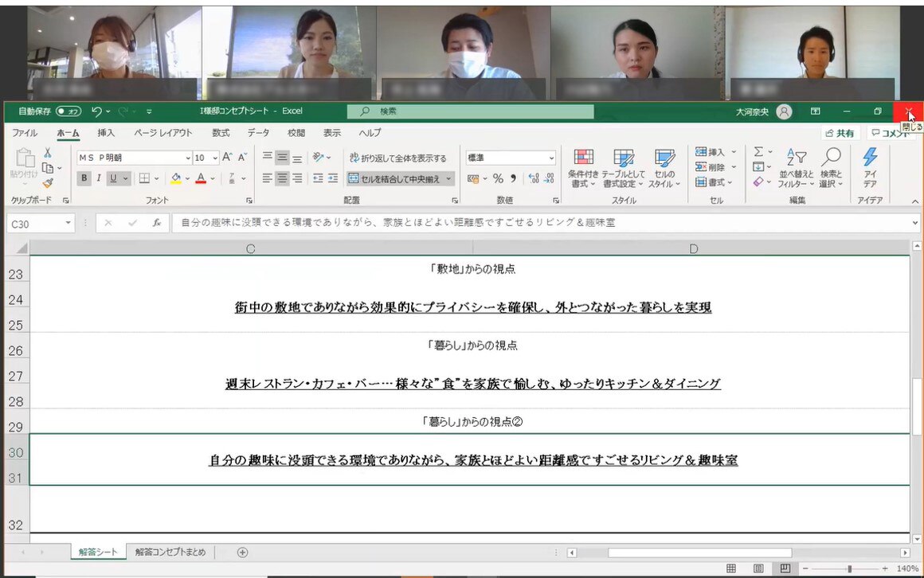Viewport: 924px width, 578px height.
Task: Open the ファイル menu
Action: coord(25,133)
